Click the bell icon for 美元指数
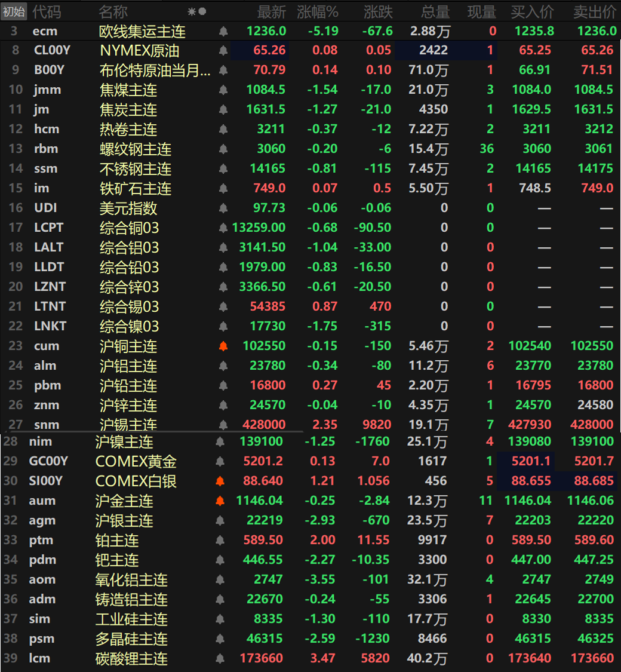The image size is (621, 672). tap(223, 207)
